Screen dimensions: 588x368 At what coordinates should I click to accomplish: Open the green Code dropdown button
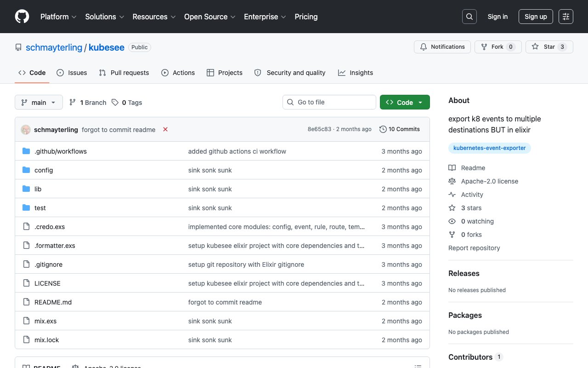tap(405, 102)
